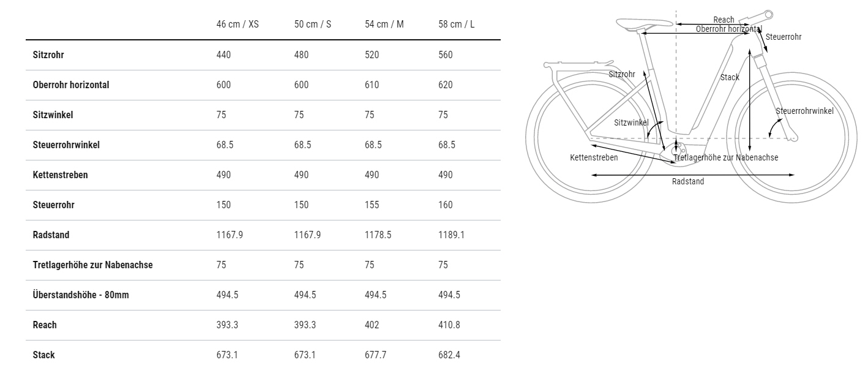
Task: Click the 54 cm / M size header
Action: point(384,24)
